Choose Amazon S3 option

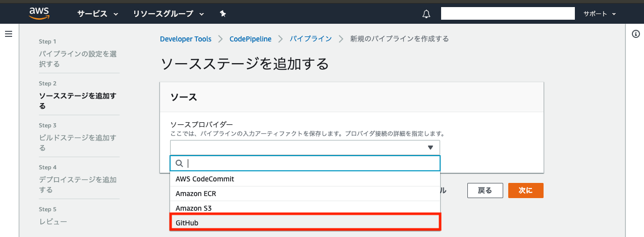(305, 208)
